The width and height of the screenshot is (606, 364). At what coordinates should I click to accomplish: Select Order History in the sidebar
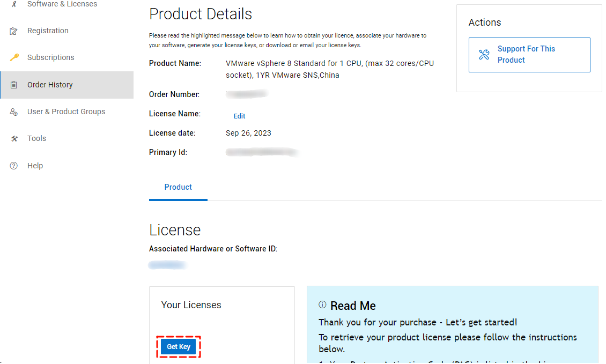click(x=50, y=85)
